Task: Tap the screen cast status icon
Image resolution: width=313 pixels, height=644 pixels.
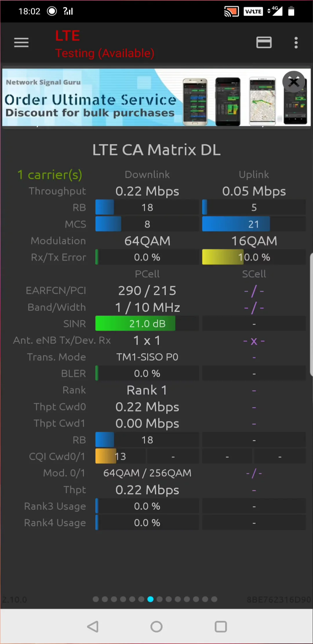Action: [231, 11]
